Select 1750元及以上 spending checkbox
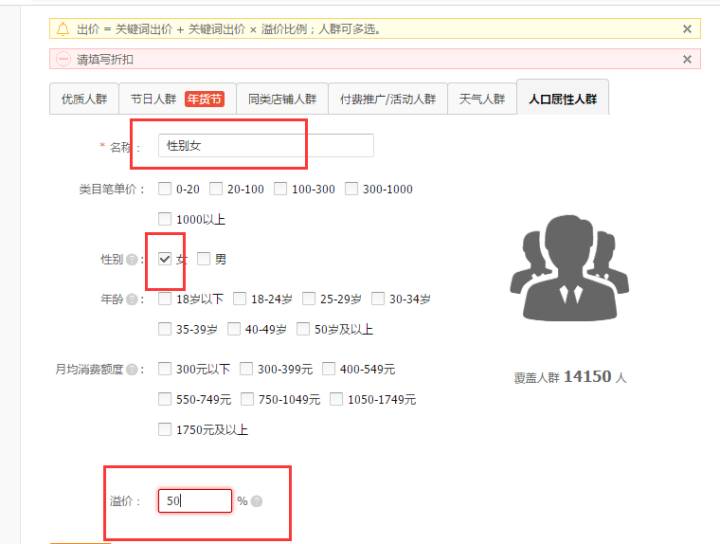 (164, 429)
